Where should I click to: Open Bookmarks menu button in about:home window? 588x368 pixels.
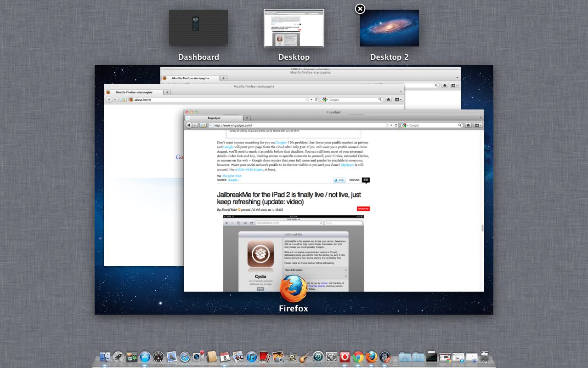(x=398, y=99)
